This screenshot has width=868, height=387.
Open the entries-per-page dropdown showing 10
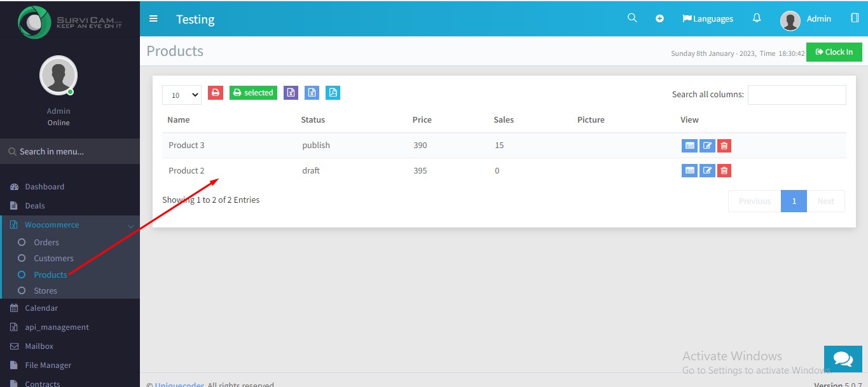pyautogui.click(x=182, y=95)
